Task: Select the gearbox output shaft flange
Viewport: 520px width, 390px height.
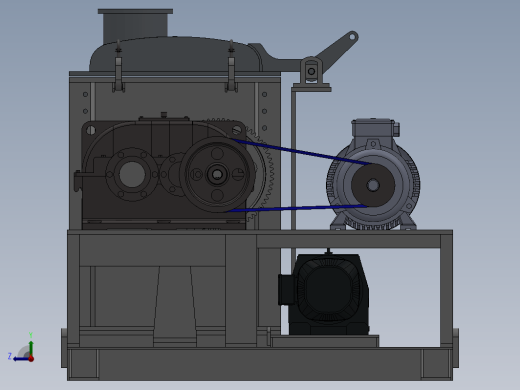Action: pyautogui.click(x=132, y=174)
